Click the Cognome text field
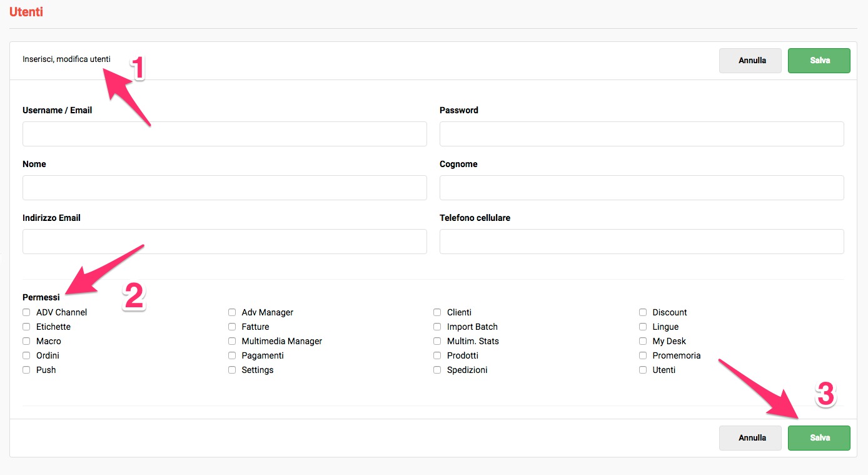The image size is (868, 475). coord(642,188)
